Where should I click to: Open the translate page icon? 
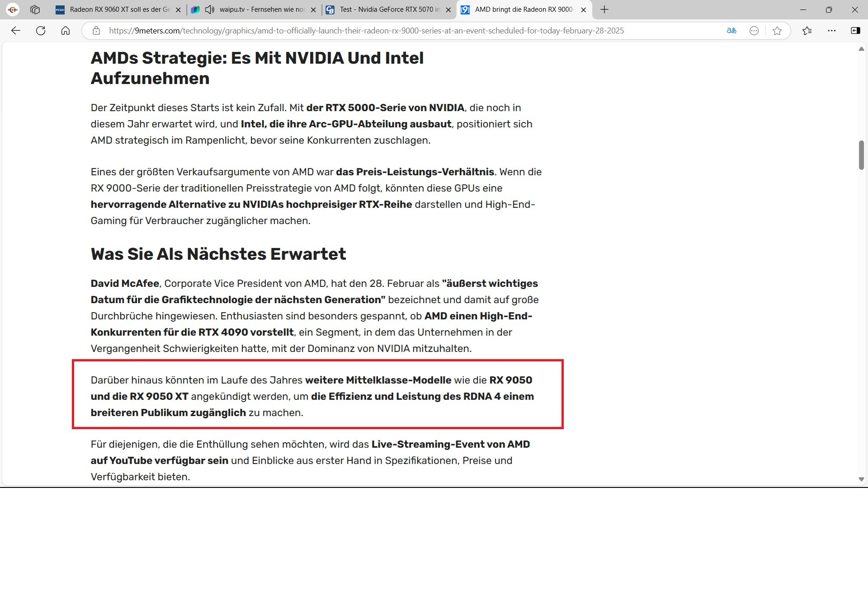(731, 31)
